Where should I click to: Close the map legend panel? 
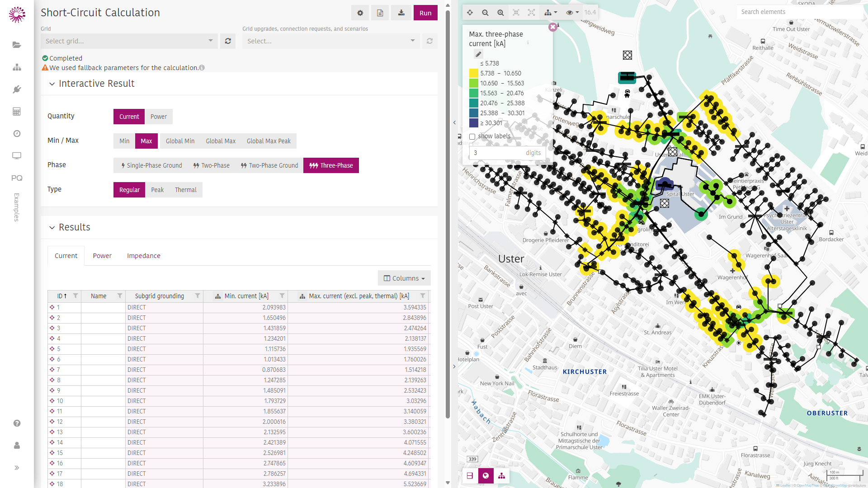pyautogui.click(x=552, y=27)
